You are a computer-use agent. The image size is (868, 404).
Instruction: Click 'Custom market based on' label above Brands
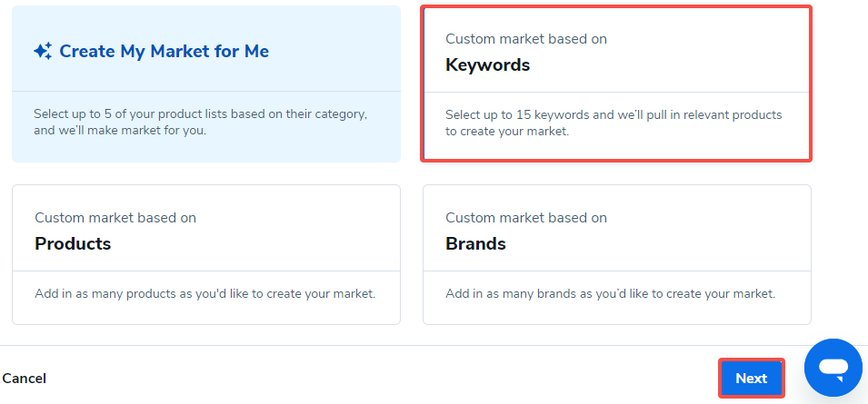[526, 218]
